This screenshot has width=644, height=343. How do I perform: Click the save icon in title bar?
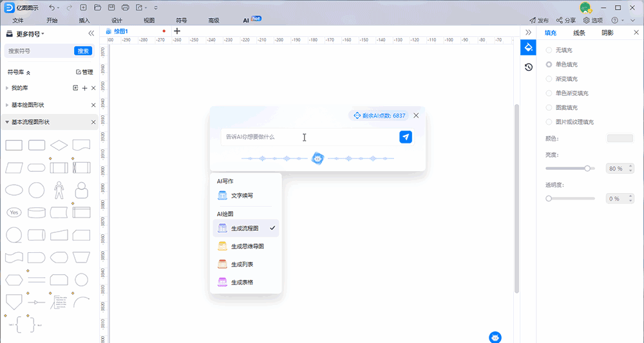[x=111, y=8]
